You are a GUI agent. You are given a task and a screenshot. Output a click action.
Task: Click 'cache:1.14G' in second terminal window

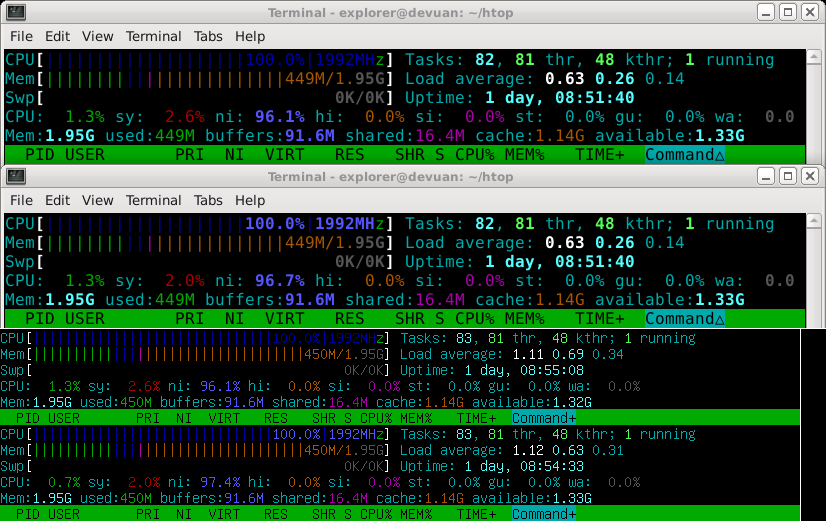tap(530, 300)
